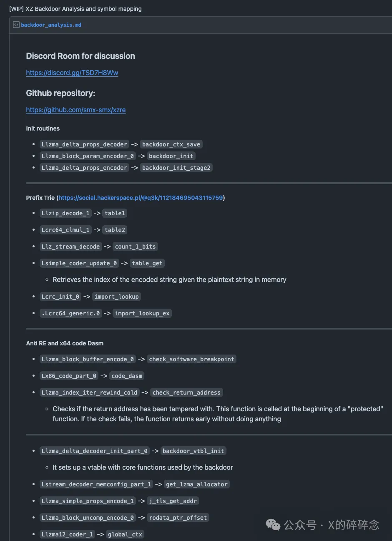Click the "Github repository:" heading

60,93
